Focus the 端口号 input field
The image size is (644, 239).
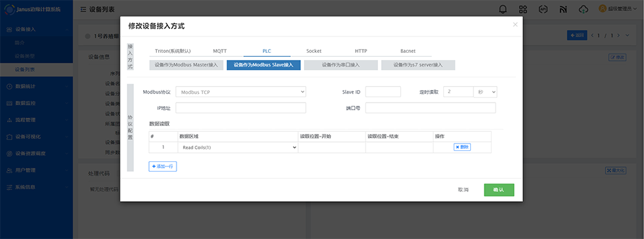[x=430, y=108]
